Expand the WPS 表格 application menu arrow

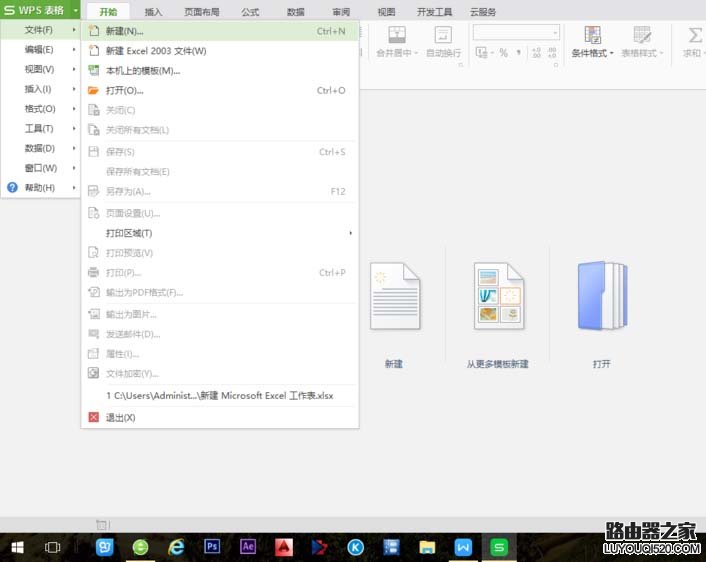[x=76, y=10]
